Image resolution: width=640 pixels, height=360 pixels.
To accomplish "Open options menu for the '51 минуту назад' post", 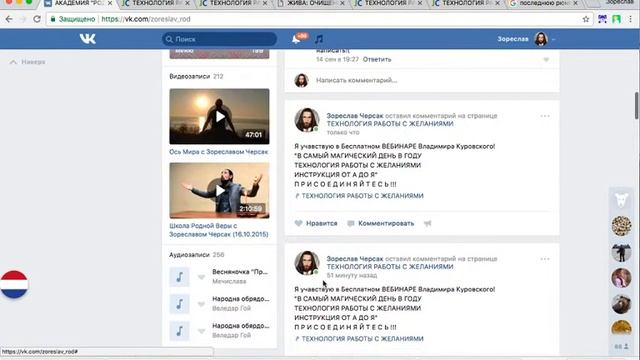I will tap(545, 259).
